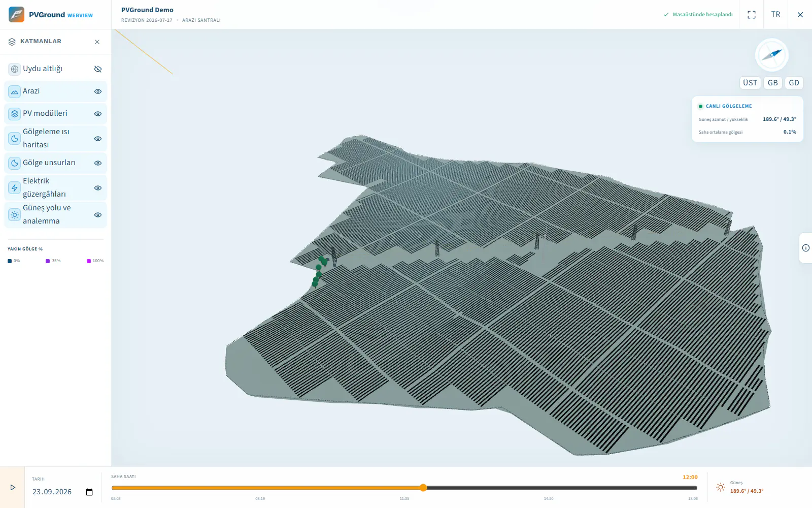Click the ARAZİ SANTRALİ label in the header

[x=201, y=20]
